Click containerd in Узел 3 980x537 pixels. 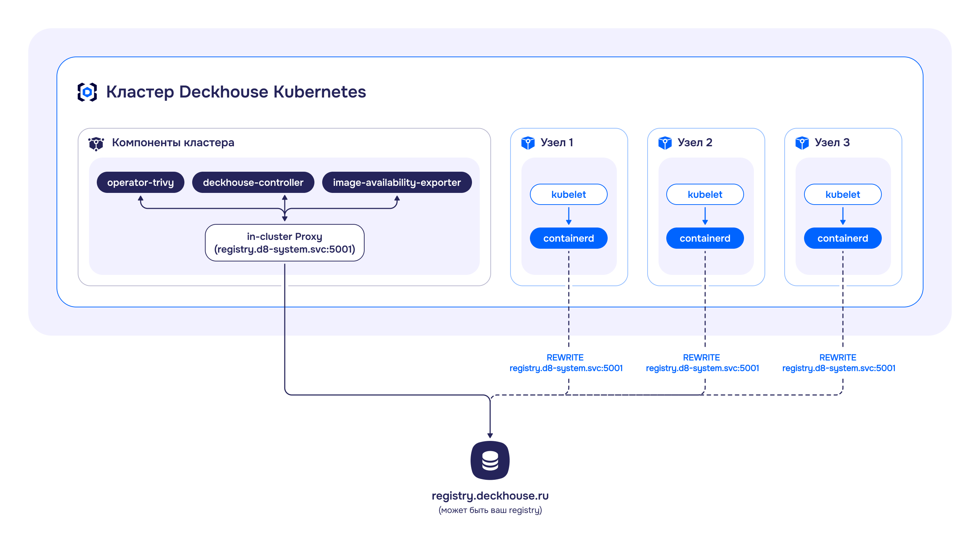842,238
